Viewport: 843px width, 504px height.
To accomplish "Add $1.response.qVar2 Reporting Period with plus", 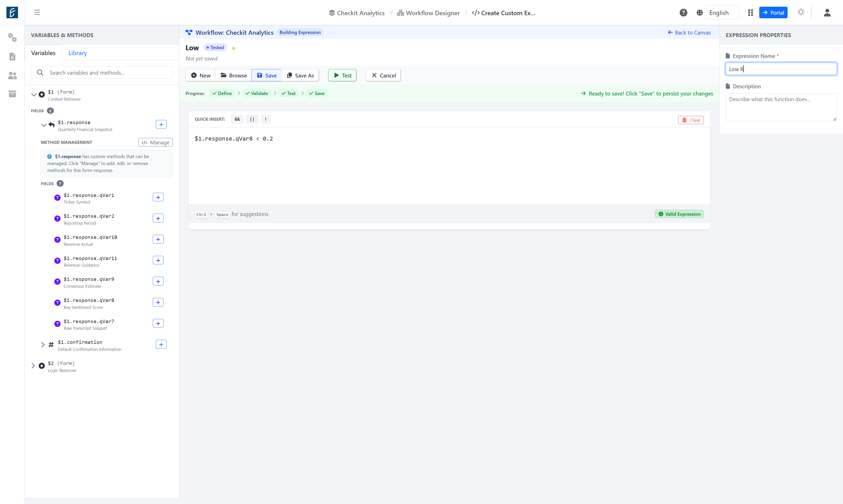I will coord(158,218).
